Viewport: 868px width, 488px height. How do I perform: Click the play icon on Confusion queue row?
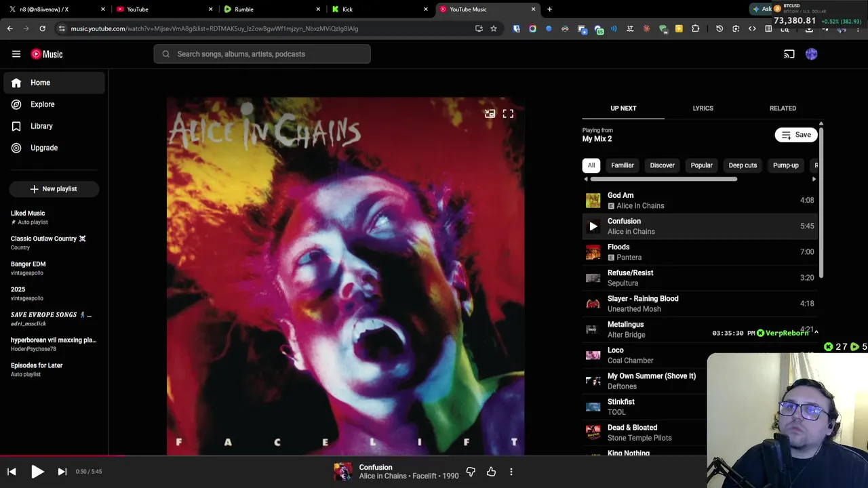pyautogui.click(x=593, y=226)
